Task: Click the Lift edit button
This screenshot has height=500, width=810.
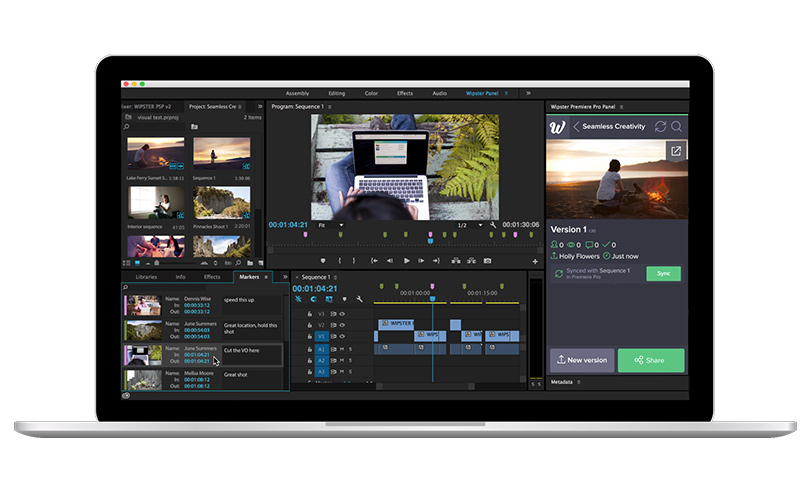Action: pyautogui.click(x=456, y=261)
